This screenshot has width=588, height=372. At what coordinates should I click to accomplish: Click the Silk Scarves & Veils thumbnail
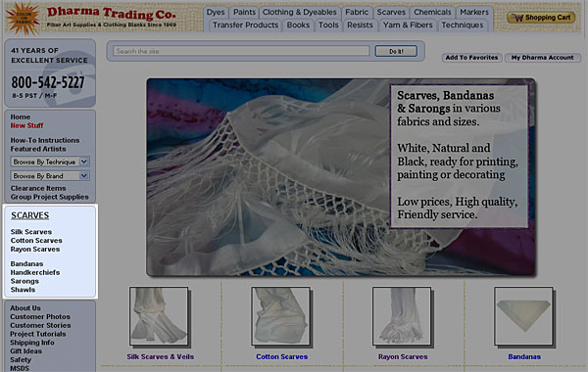(x=160, y=316)
